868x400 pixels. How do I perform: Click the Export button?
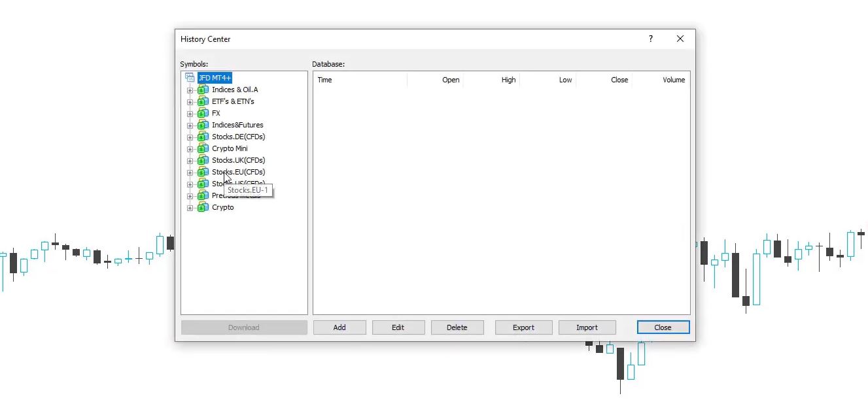click(523, 327)
